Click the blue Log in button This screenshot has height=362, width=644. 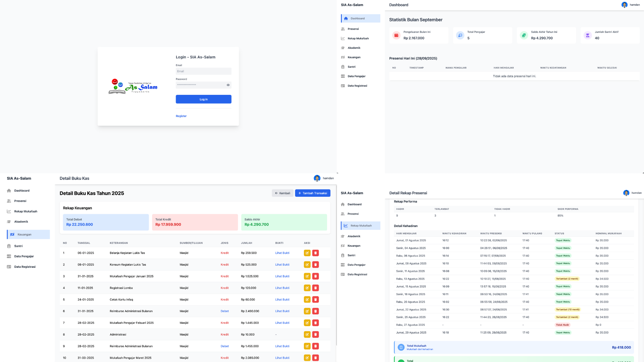click(203, 99)
